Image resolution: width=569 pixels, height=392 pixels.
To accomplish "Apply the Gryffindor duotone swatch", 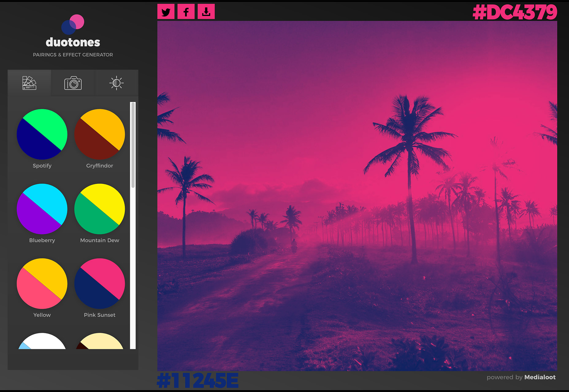I will pos(100,134).
